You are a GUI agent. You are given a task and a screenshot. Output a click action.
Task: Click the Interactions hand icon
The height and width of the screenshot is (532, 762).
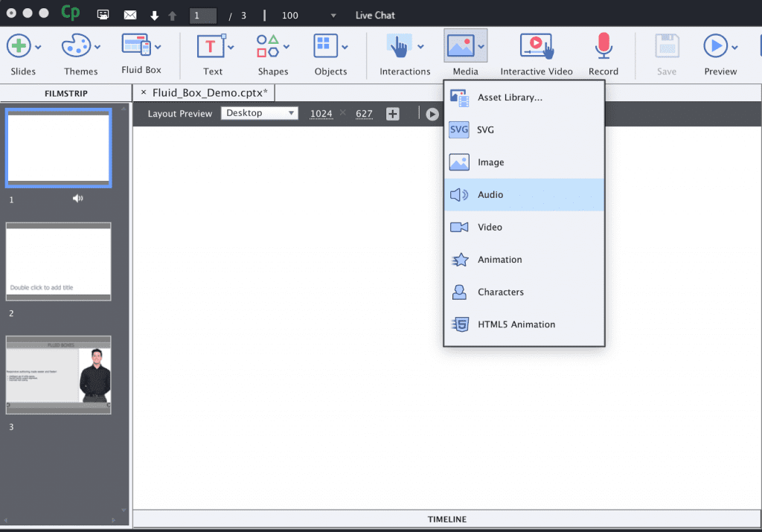(x=399, y=46)
